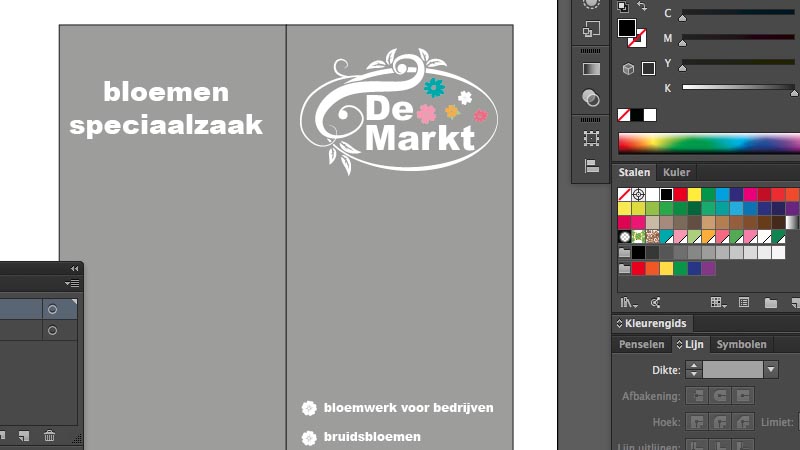The width and height of the screenshot is (800, 450).
Task: Expand the Kleurengids panel
Action: pyautogui.click(x=619, y=324)
